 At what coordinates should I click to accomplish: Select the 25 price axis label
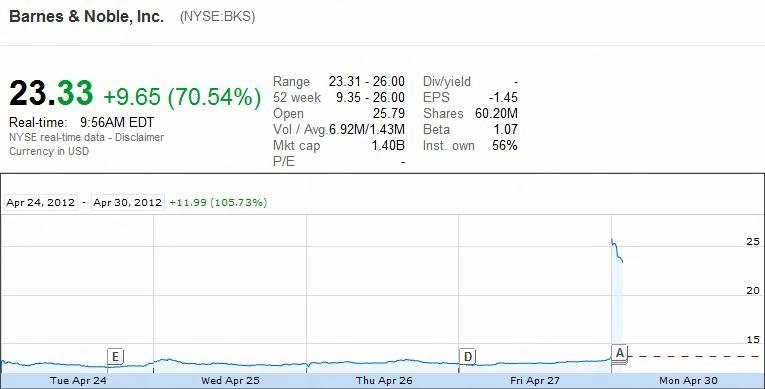click(753, 242)
